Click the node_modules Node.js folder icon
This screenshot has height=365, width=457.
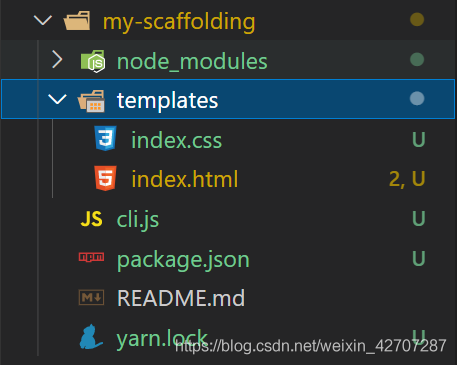tap(93, 61)
